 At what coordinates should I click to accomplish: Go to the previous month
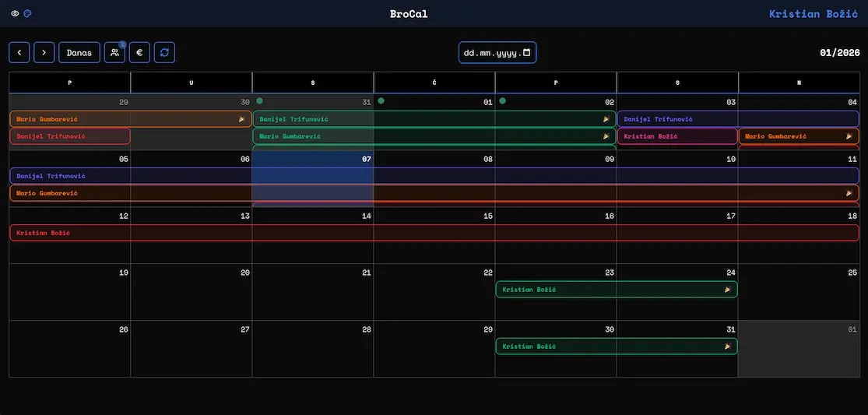pyautogui.click(x=19, y=52)
